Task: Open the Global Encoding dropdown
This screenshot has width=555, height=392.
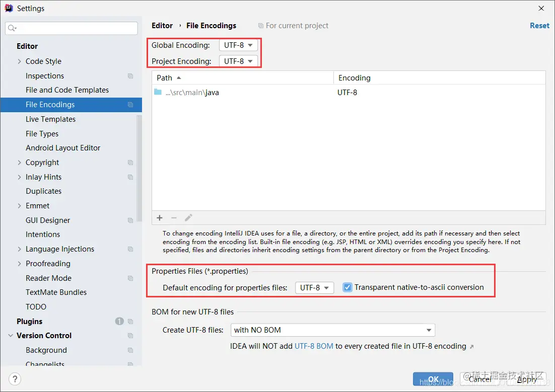Action: click(238, 45)
